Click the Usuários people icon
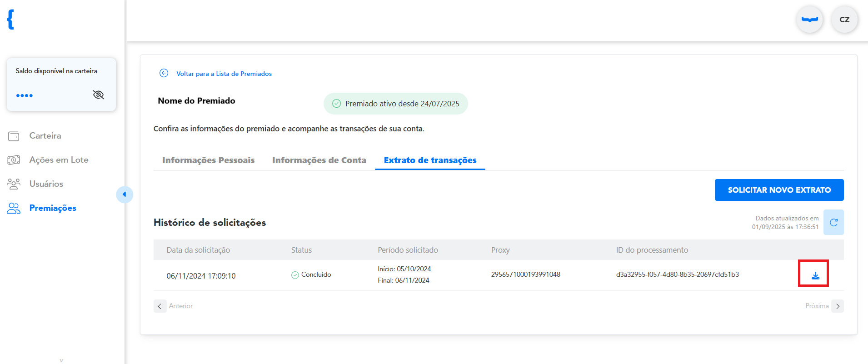868x364 pixels. coord(14,184)
